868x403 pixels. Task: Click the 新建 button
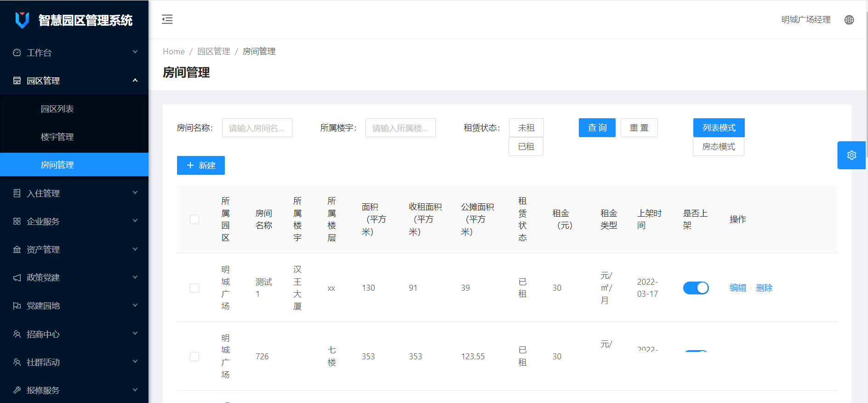[x=201, y=166]
